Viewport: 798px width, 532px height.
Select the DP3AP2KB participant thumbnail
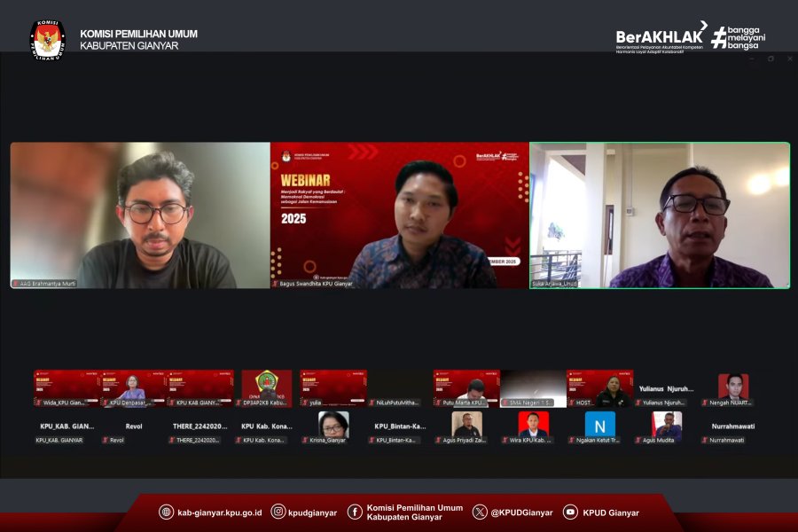(x=266, y=387)
